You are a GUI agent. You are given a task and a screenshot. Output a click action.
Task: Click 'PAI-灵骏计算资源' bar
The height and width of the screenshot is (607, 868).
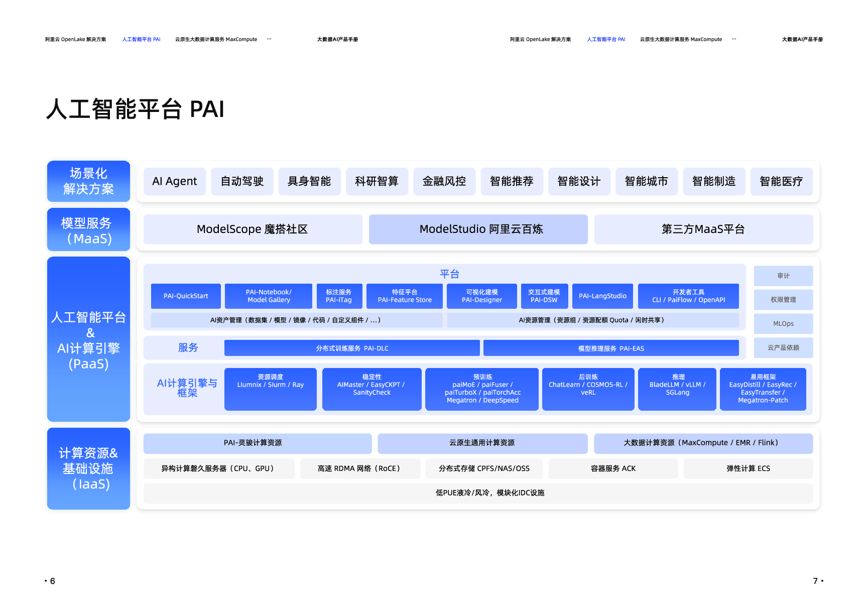click(258, 443)
